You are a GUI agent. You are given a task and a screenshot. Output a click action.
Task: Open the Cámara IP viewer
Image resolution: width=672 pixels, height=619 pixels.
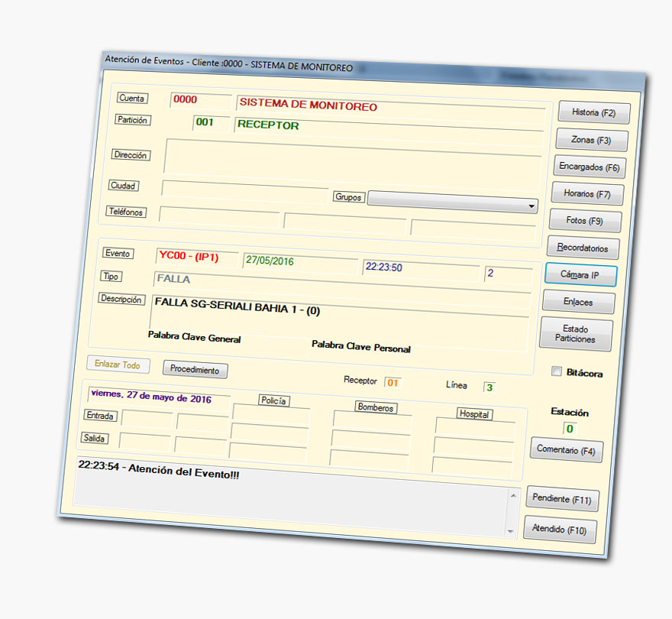(x=580, y=274)
